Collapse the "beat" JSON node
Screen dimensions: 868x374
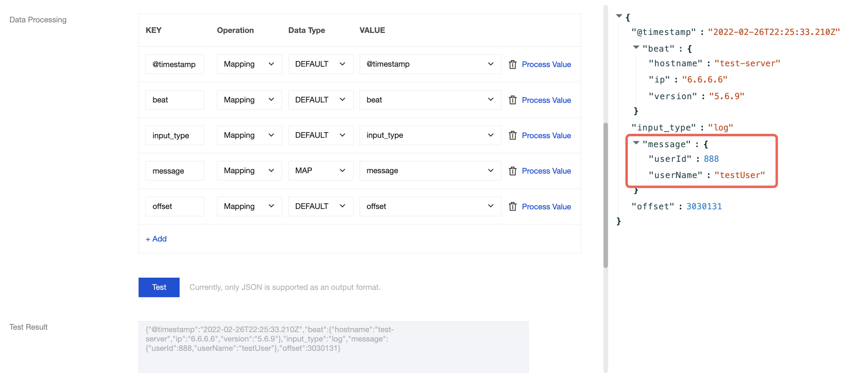click(636, 48)
